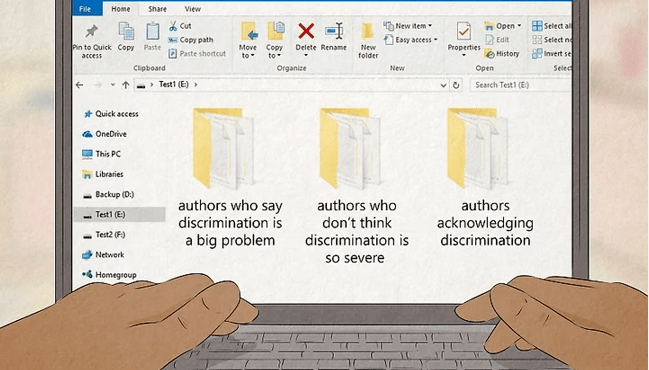
Task: Switch to the View ribbon tab
Action: (192, 9)
